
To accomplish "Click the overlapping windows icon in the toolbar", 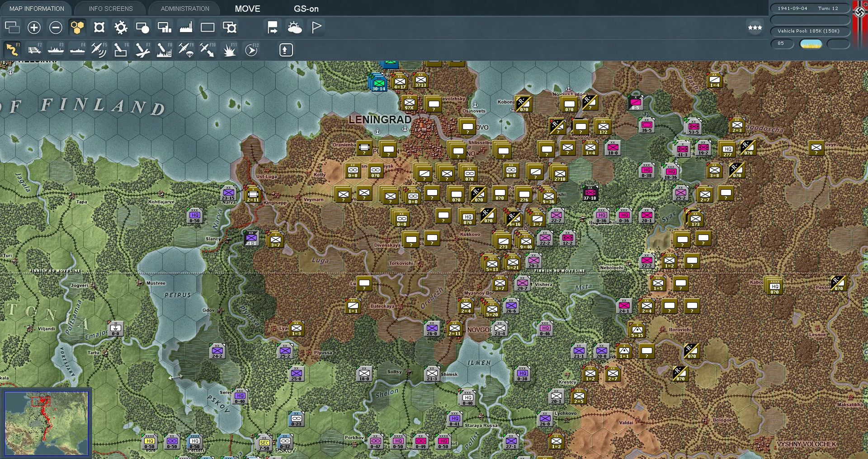I will 12,28.
